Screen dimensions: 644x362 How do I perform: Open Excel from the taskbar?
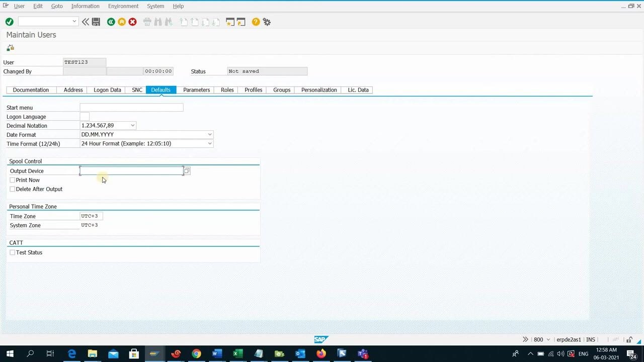[237, 354]
